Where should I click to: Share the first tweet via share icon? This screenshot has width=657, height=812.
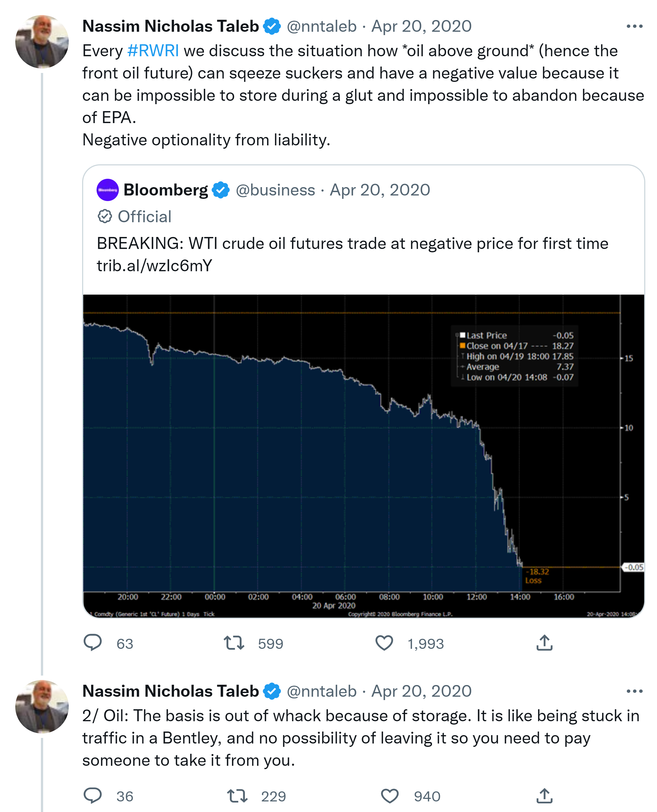[x=544, y=643]
